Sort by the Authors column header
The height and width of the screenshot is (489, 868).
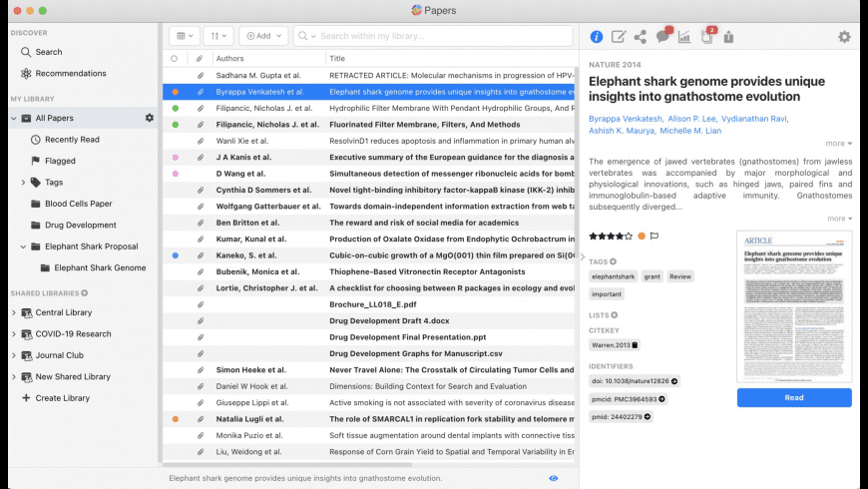click(229, 58)
